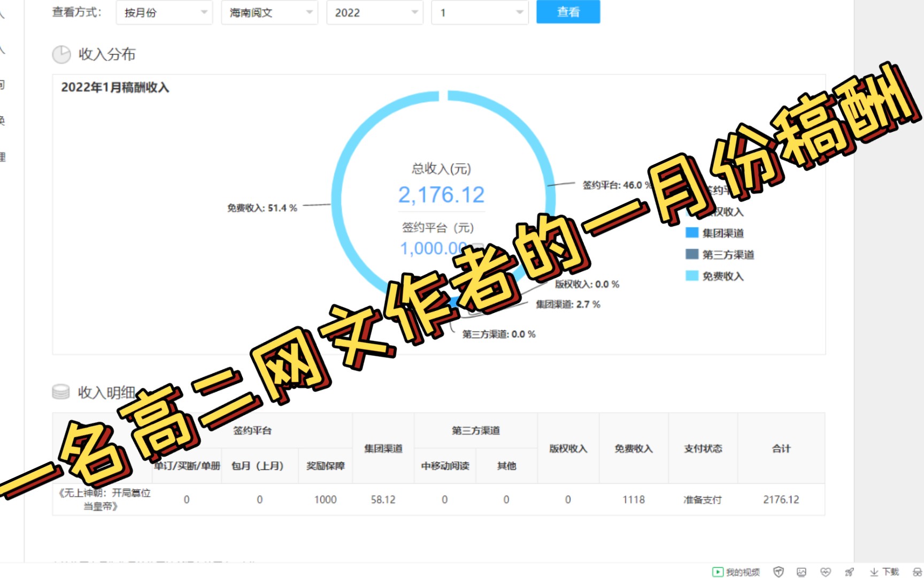The image size is (924, 578).
Task: Click the picture icon in status bar
Action: pos(802,572)
